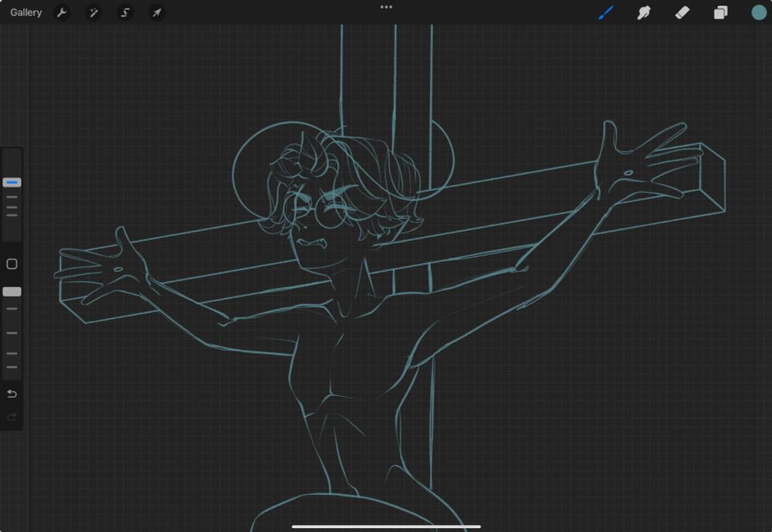772x532 pixels.
Task: Return to the Gallery
Action: coord(25,12)
